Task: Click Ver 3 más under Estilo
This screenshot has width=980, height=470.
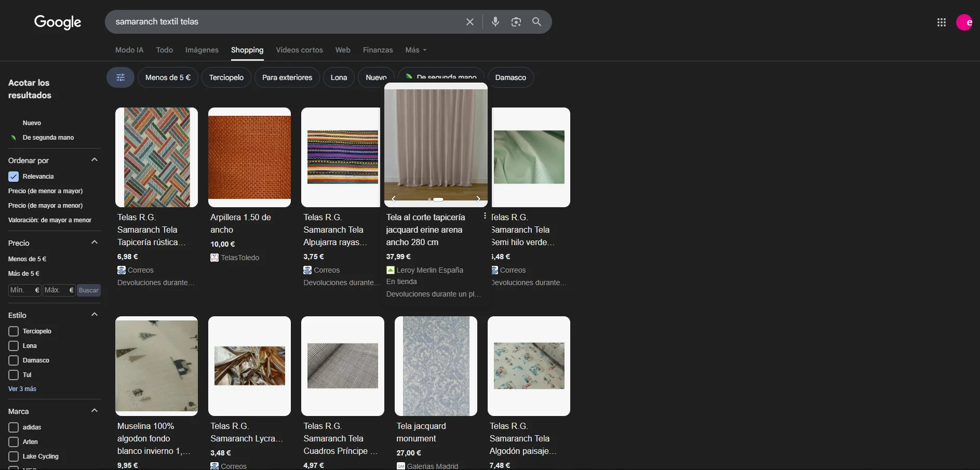Action: (22, 388)
